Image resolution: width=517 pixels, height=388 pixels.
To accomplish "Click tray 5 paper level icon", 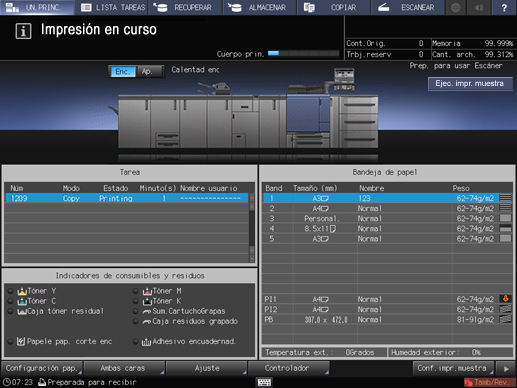I will pos(505,239).
